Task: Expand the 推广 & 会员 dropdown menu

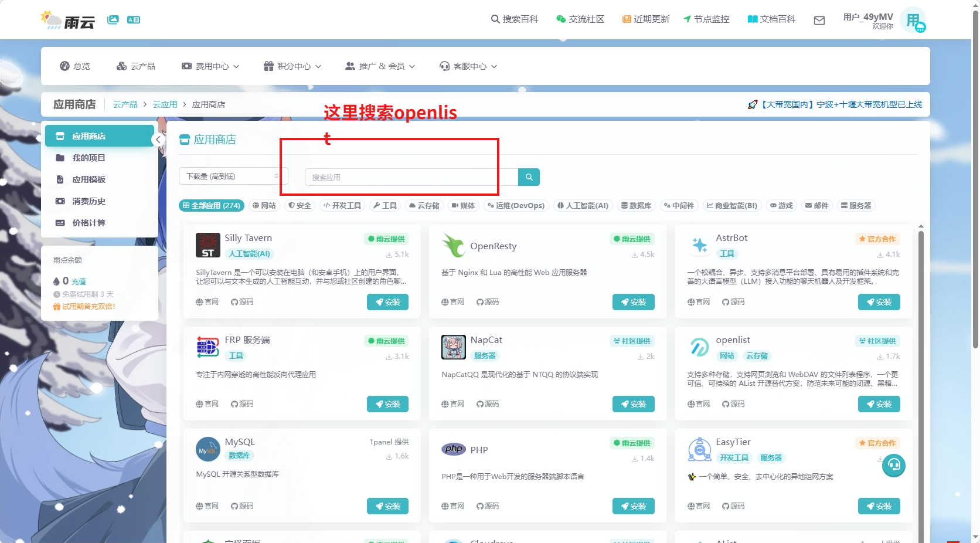Action: tap(380, 66)
